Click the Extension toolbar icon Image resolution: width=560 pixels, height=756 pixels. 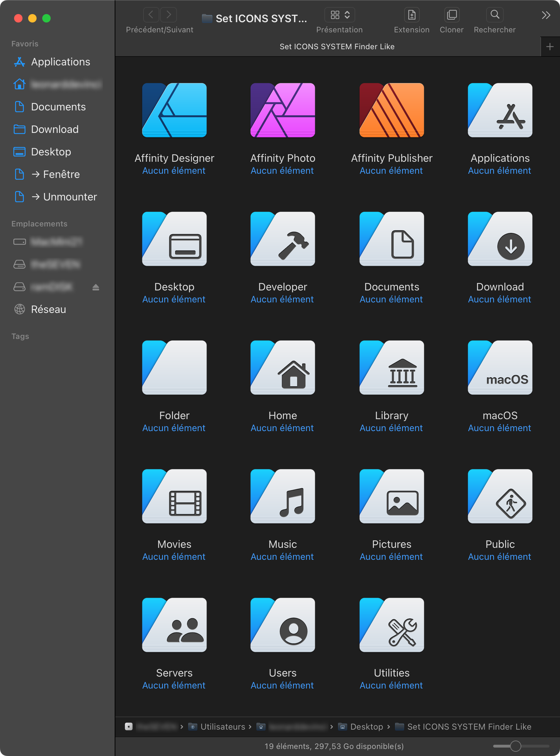tap(412, 15)
